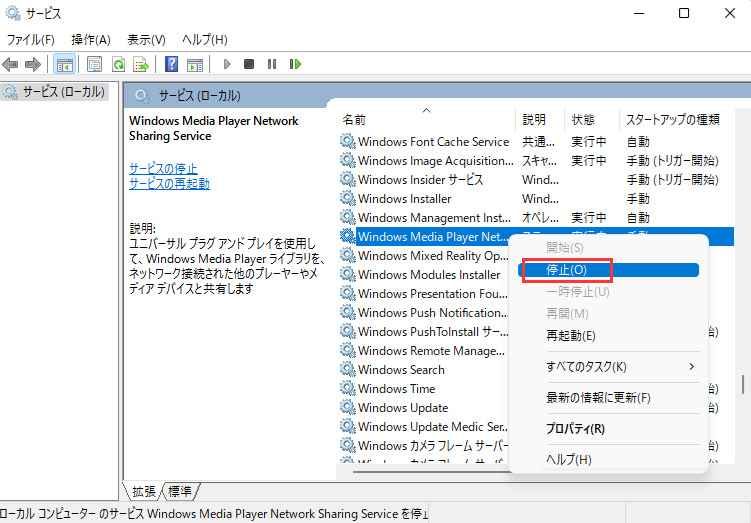Click gear icon beside Windows Update

[x=348, y=407]
